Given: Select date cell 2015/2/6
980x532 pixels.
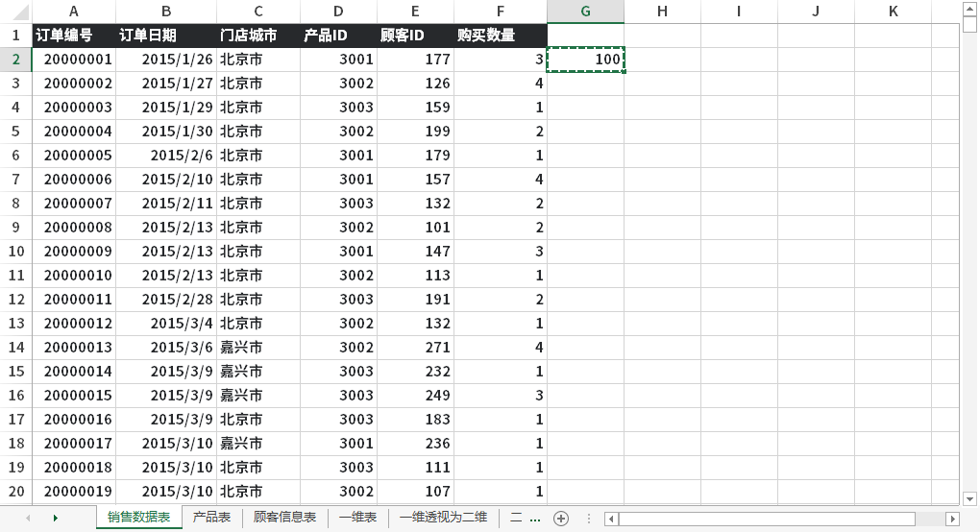Looking at the screenshot, I should [166, 155].
